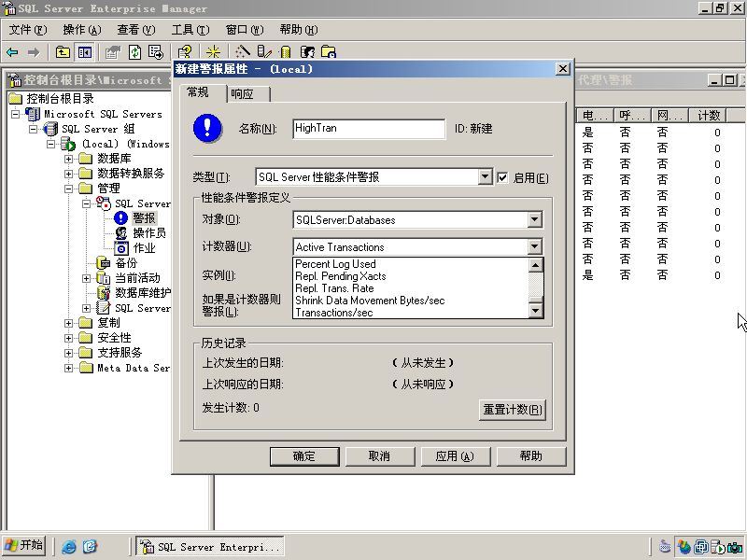This screenshot has height=560, width=747.
Task: Click the Refresh toolbar icon
Action: [x=134, y=52]
